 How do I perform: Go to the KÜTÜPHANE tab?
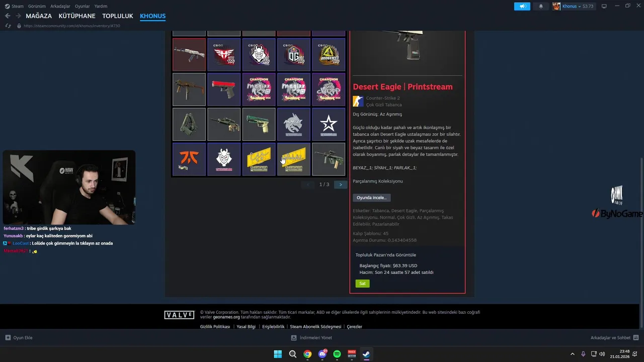[77, 16]
